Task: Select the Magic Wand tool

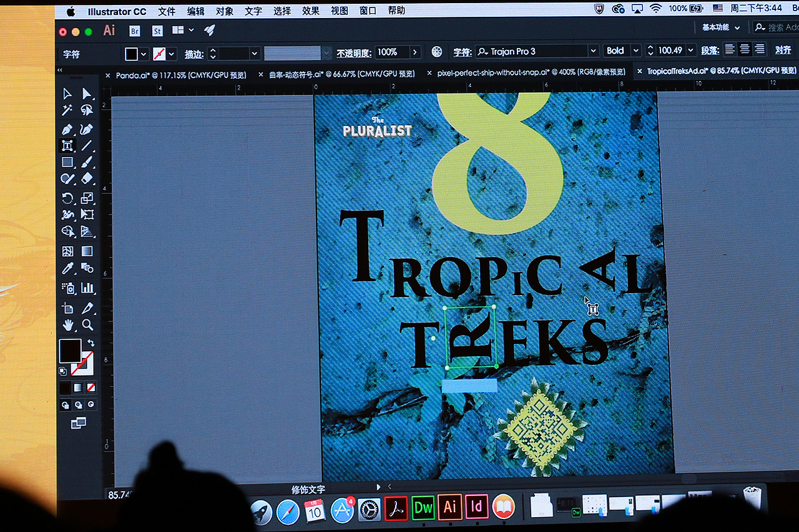Action: pyautogui.click(x=67, y=111)
